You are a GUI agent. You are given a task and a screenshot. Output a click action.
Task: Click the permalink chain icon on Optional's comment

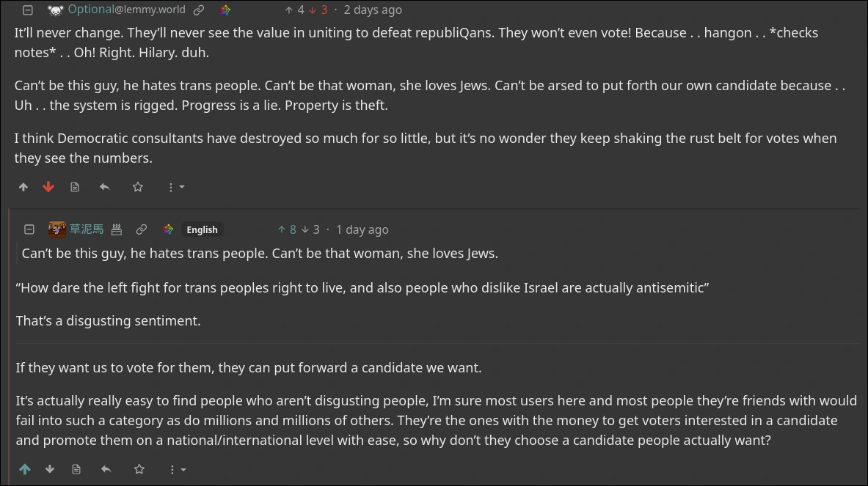tap(199, 10)
